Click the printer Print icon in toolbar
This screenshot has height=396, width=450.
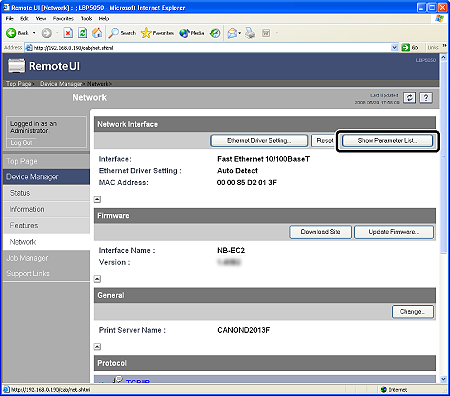(x=250, y=33)
